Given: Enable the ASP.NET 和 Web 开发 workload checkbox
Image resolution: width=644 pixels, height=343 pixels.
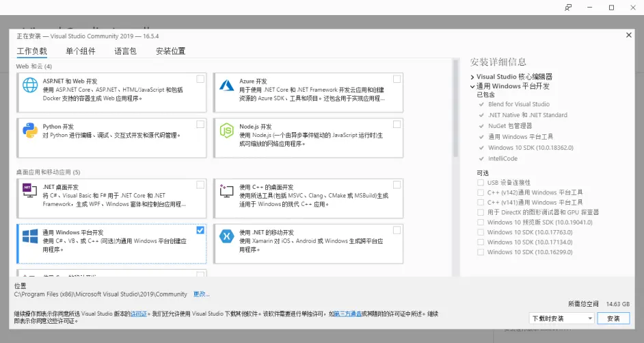Looking at the screenshot, I should (200, 79).
